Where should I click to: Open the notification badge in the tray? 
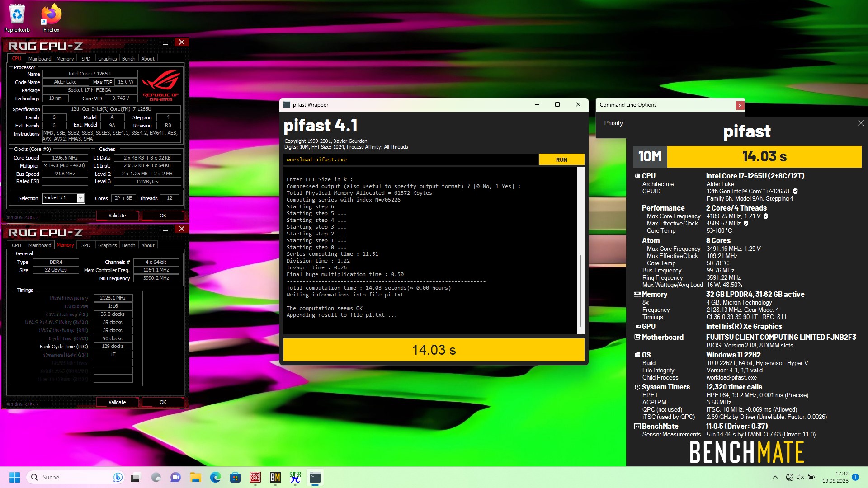pyautogui.click(x=855, y=477)
